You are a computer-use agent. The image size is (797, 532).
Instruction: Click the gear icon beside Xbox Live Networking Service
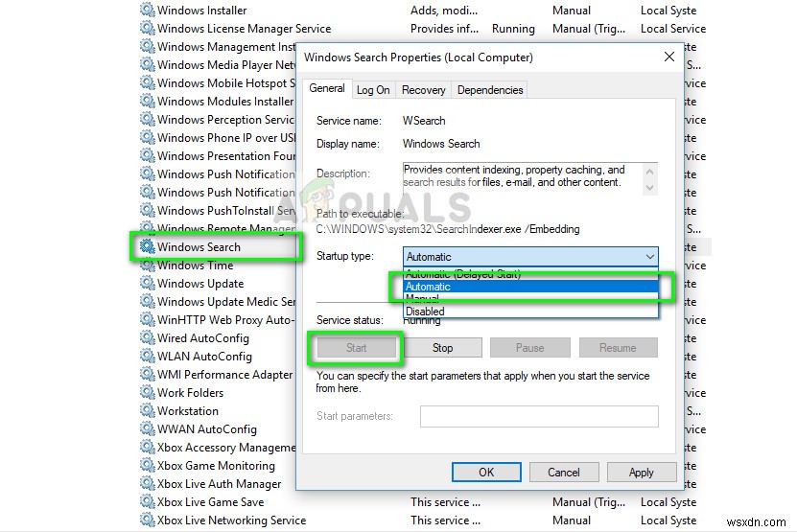pyautogui.click(x=148, y=520)
